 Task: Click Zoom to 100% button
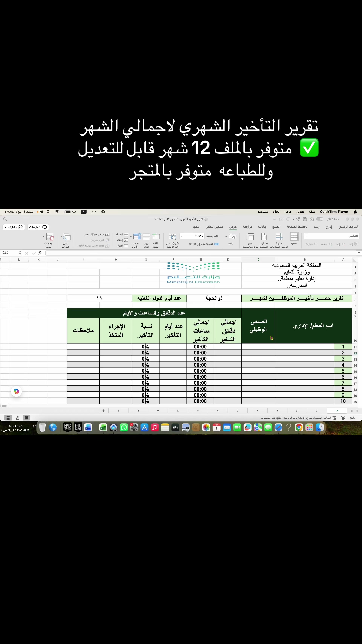(x=204, y=244)
